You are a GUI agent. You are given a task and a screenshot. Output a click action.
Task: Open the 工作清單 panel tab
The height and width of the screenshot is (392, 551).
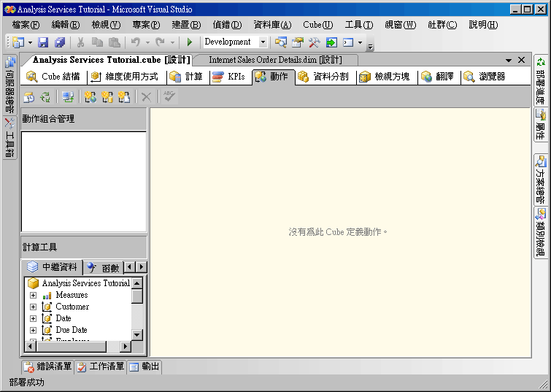[101, 366]
